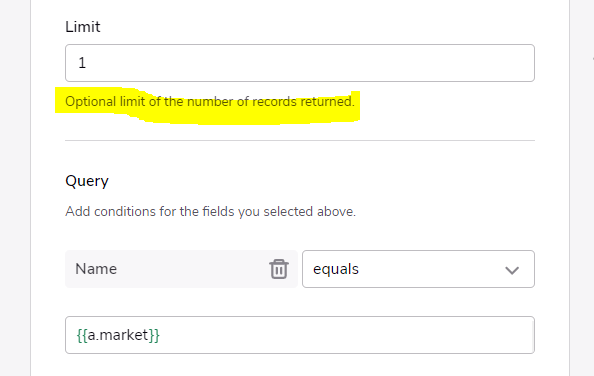
Task: Click the {{a.market}} value field
Action: pos(300,335)
